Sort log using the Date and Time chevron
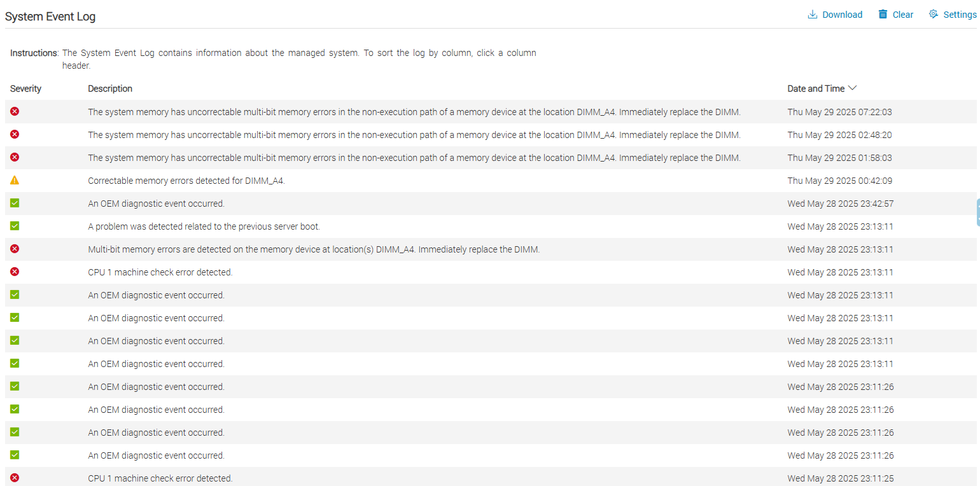The image size is (980, 486). 853,88
